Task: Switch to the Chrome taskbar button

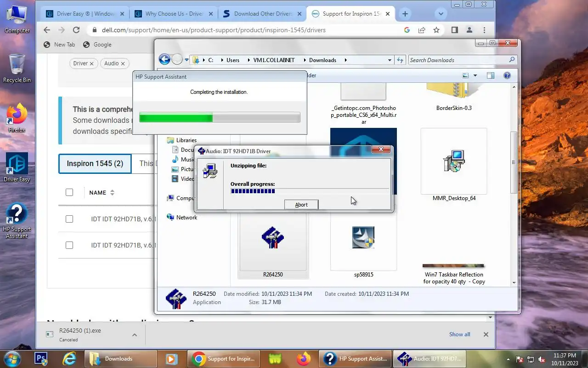Action: point(224,359)
